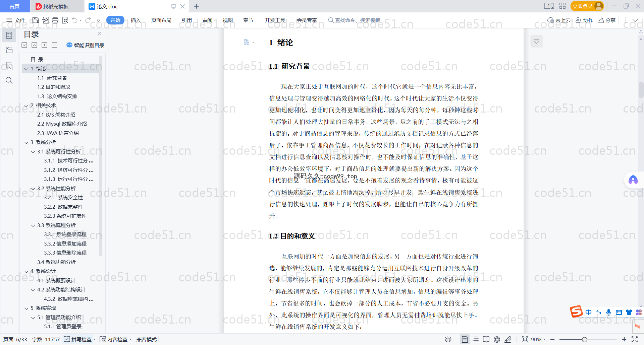Switch to 审阅 ribbon tab
644x345 pixels.
[x=207, y=20]
